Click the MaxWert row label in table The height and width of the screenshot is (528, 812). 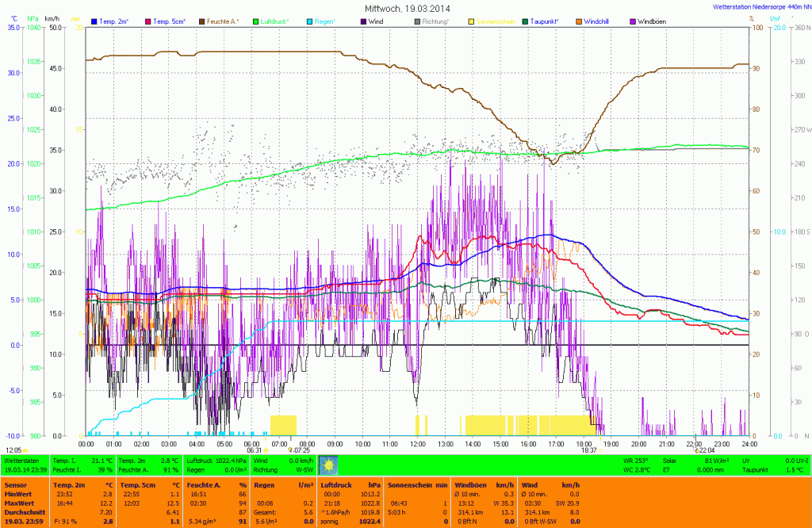19,503
